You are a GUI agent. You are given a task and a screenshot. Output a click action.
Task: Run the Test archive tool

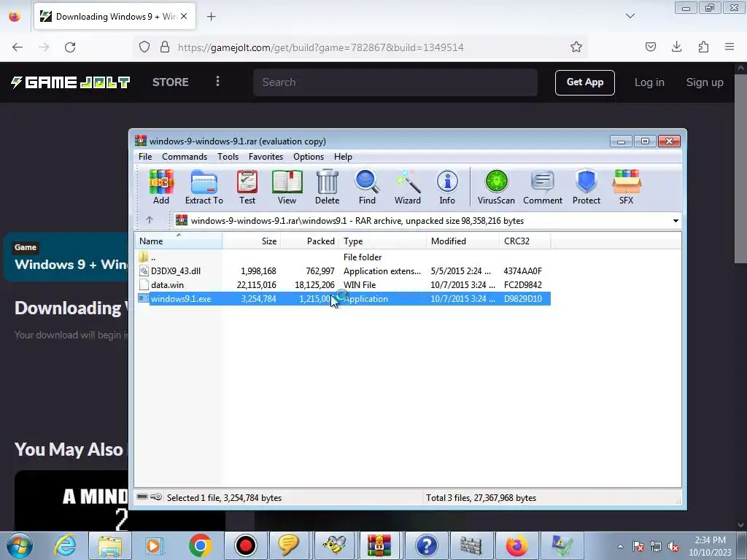[247, 187]
